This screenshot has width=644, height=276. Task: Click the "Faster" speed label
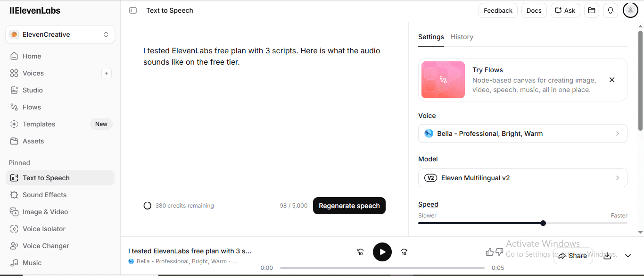coord(619,216)
